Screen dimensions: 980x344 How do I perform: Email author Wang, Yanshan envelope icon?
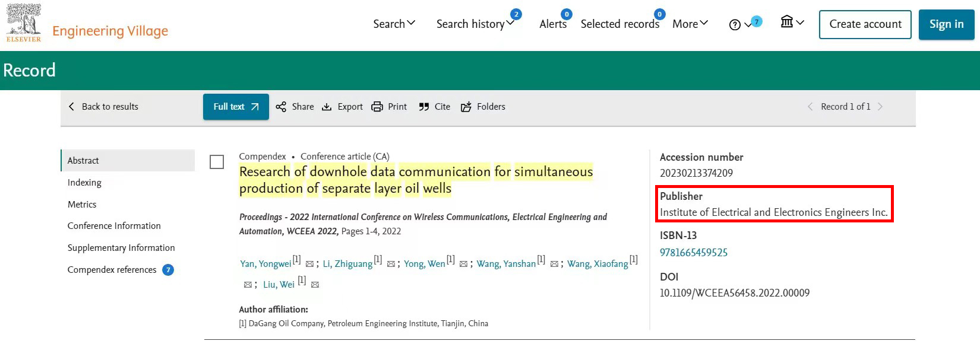554,264
